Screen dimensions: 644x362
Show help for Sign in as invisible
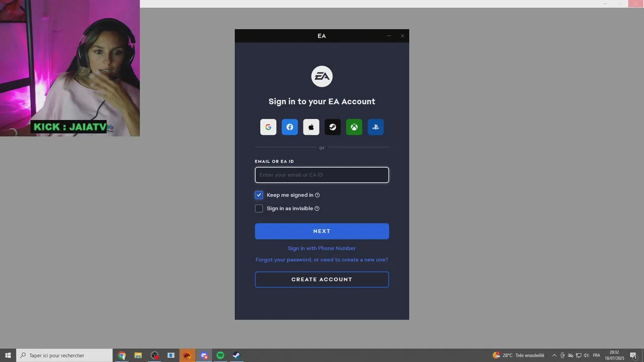coord(316,209)
